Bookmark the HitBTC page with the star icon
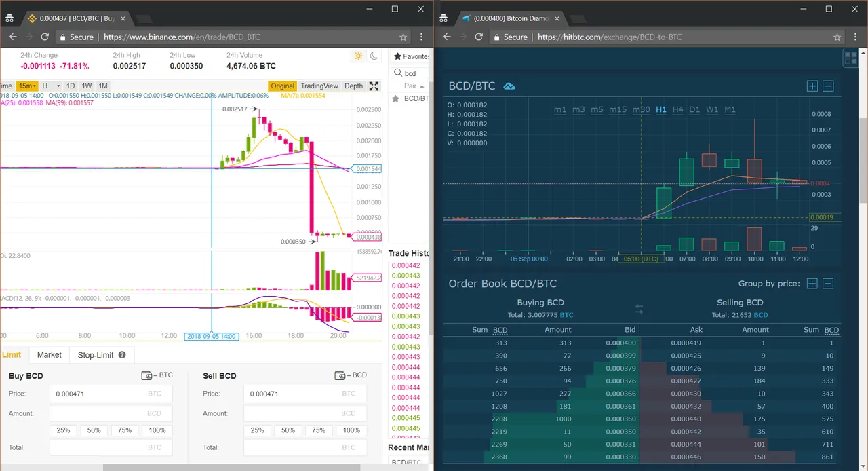This screenshot has height=471, width=868. click(x=837, y=37)
